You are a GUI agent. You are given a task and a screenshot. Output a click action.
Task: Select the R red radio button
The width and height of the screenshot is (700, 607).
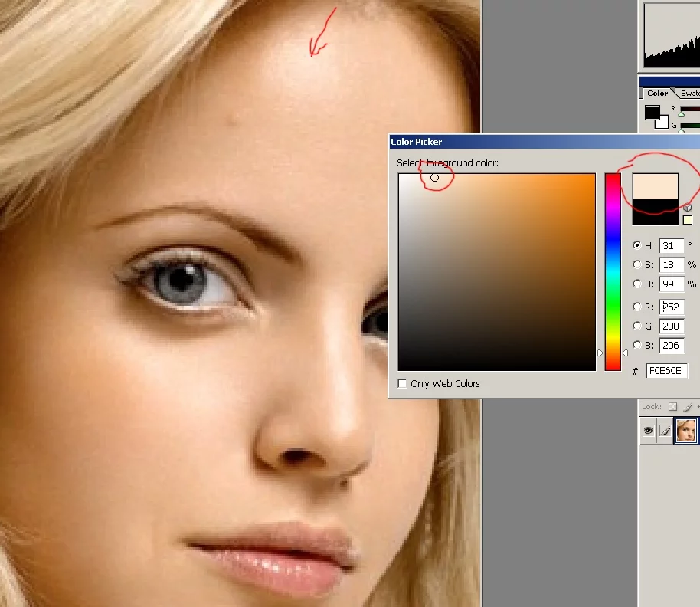click(x=636, y=307)
